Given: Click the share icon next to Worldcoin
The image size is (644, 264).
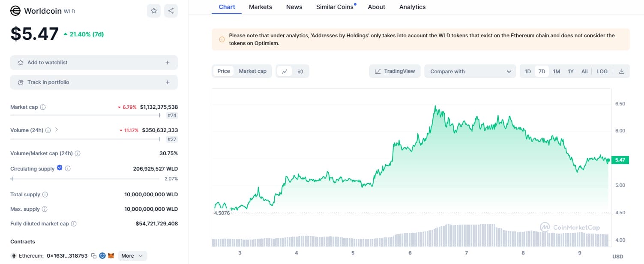Looking at the screenshot, I should click(171, 11).
